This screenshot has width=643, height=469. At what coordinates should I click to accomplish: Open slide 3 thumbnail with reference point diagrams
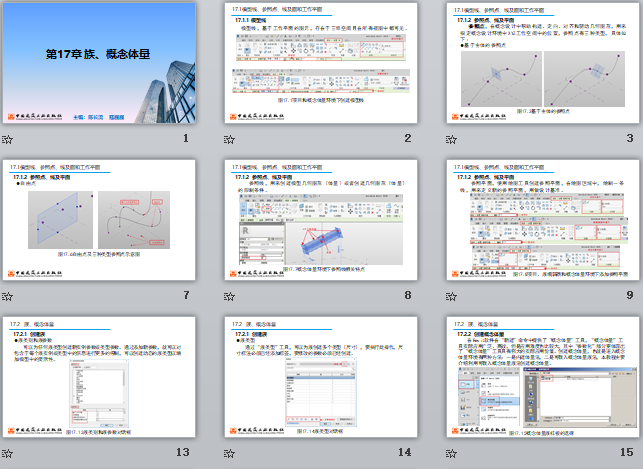[x=543, y=63]
